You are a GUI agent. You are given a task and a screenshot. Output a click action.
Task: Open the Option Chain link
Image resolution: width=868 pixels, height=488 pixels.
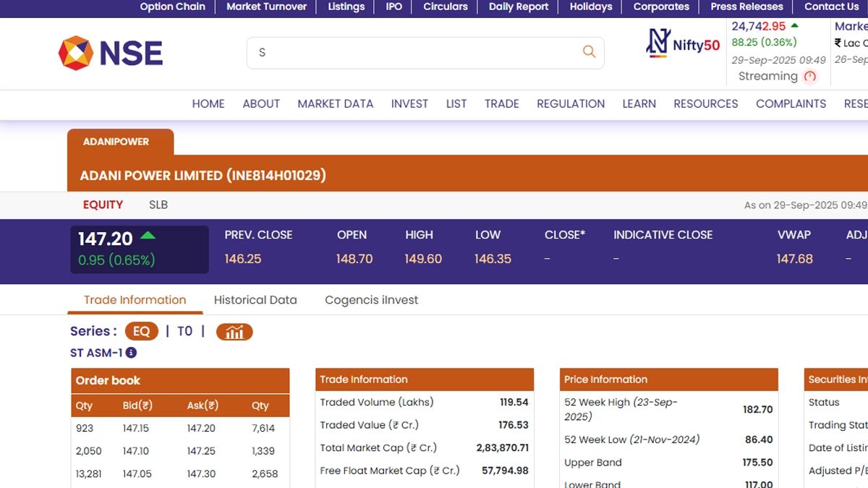click(172, 7)
